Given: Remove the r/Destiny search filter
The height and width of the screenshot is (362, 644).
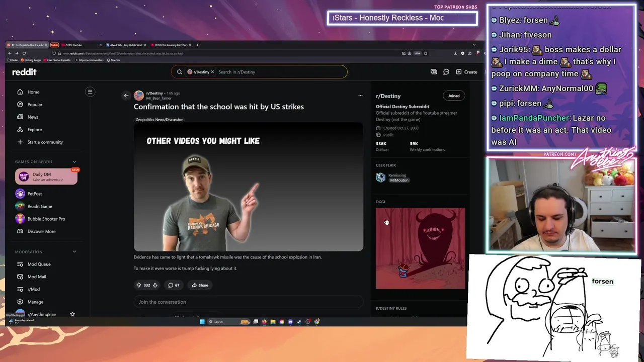Looking at the screenshot, I should click(212, 72).
